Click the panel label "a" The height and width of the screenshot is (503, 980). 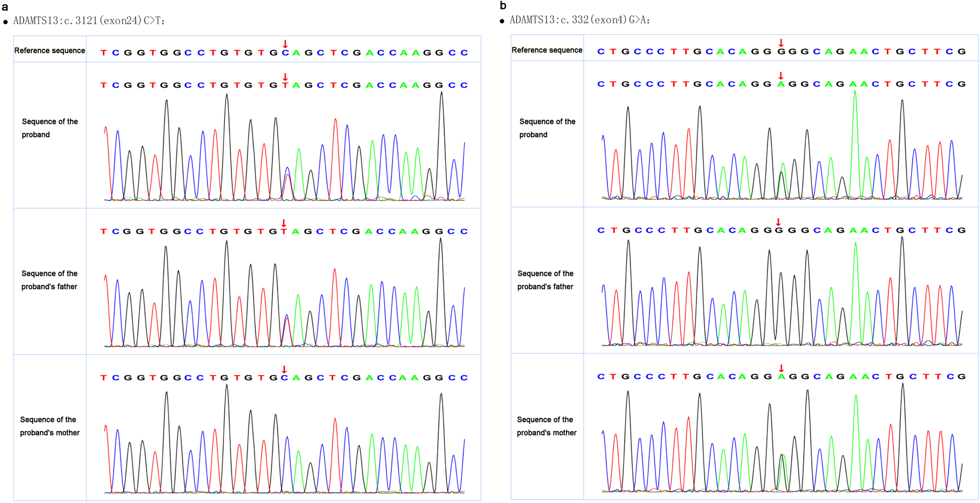5,7
